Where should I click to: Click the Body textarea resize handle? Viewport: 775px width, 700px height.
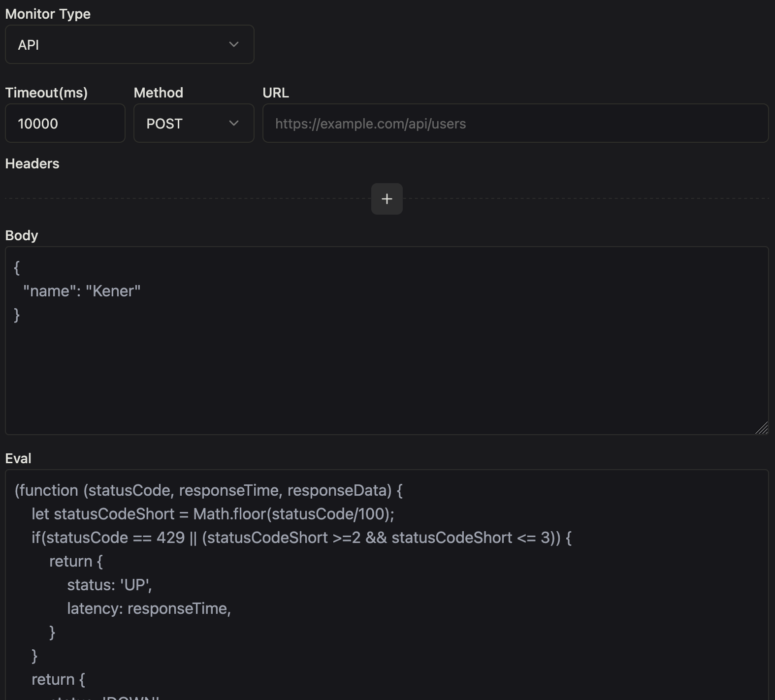[x=762, y=428]
